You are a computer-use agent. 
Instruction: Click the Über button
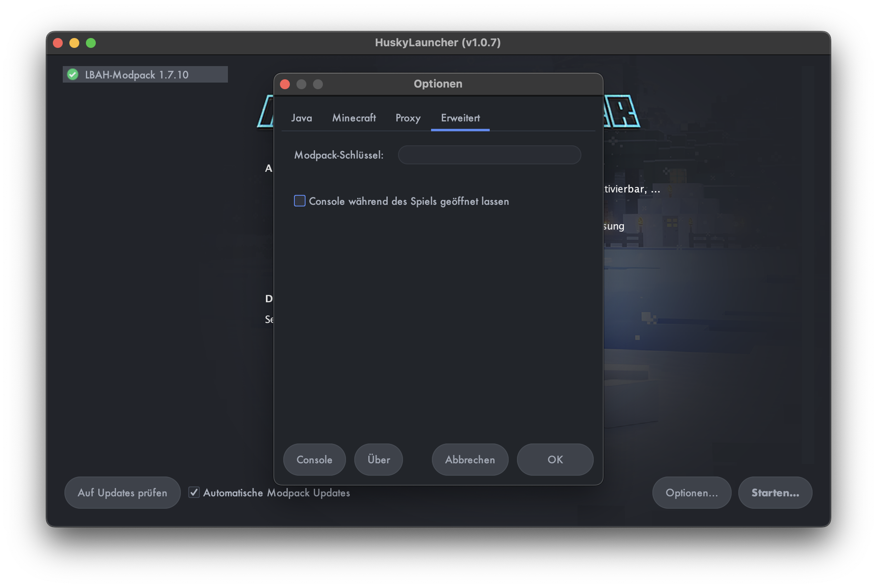coord(379,460)
